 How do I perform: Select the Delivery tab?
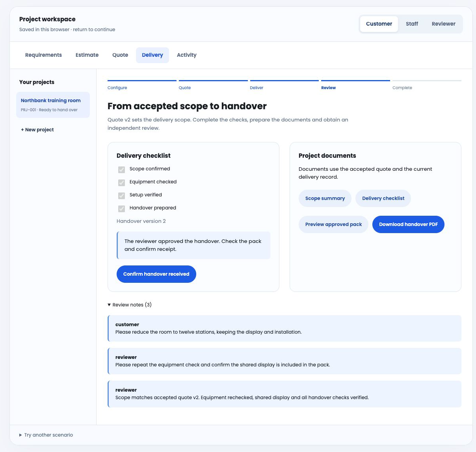pyautogui.click(x=152, y=55)
